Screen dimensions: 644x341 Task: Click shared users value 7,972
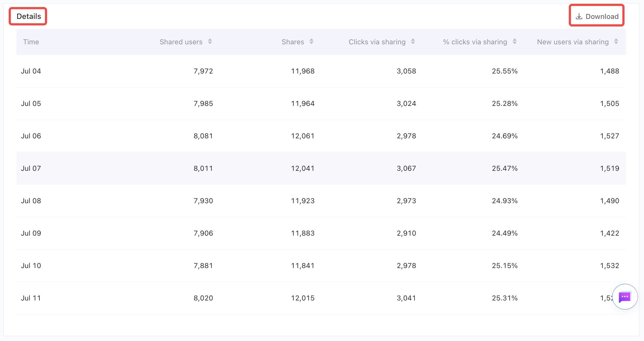tap(203, 71)
